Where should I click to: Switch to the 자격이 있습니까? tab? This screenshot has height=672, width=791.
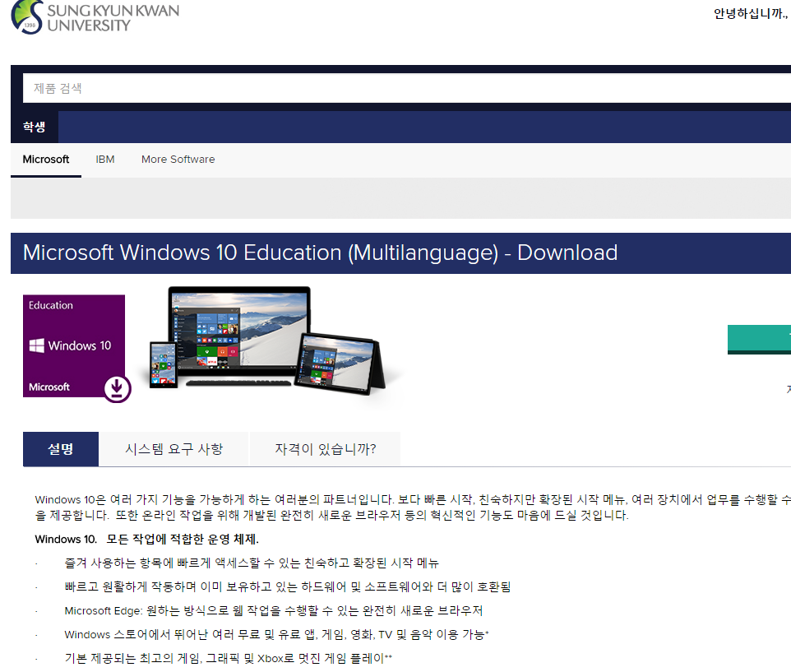coord(326,449)
